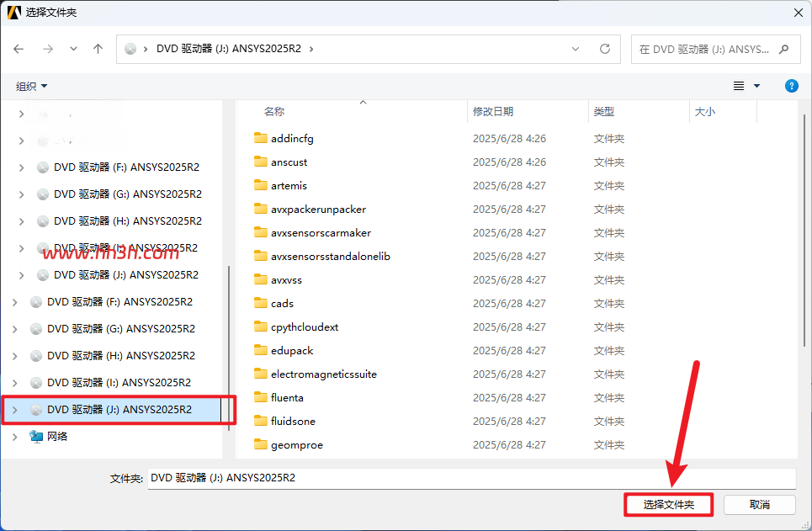Open the address bar previous locations dropdown
This screenshot has width=812, height=531.
tap(576, 49)
